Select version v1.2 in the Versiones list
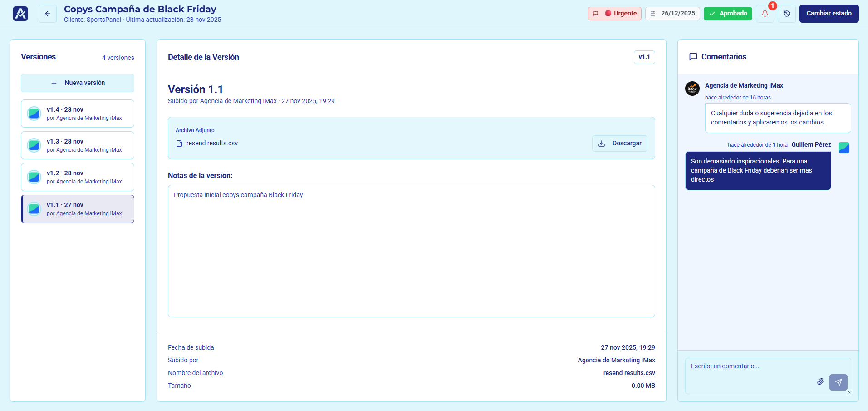This screenshot has height=411, width=868. tap(77, 177)
